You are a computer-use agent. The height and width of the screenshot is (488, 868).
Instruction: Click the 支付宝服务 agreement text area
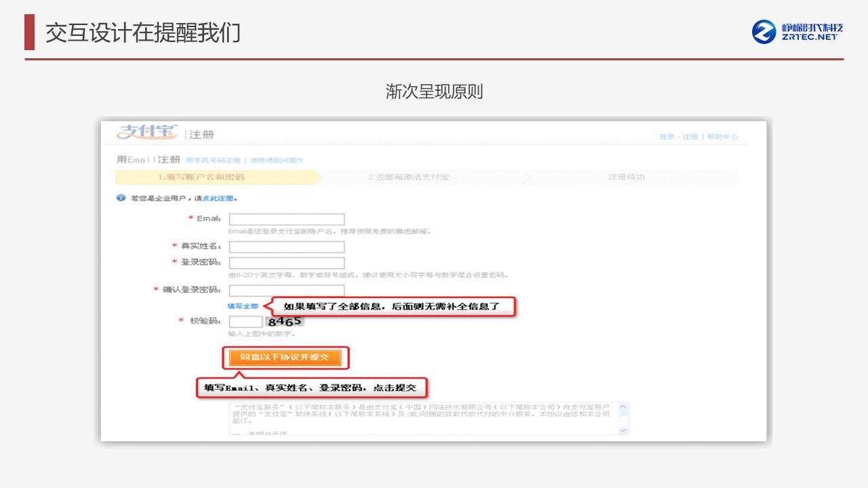click(422, 418)
